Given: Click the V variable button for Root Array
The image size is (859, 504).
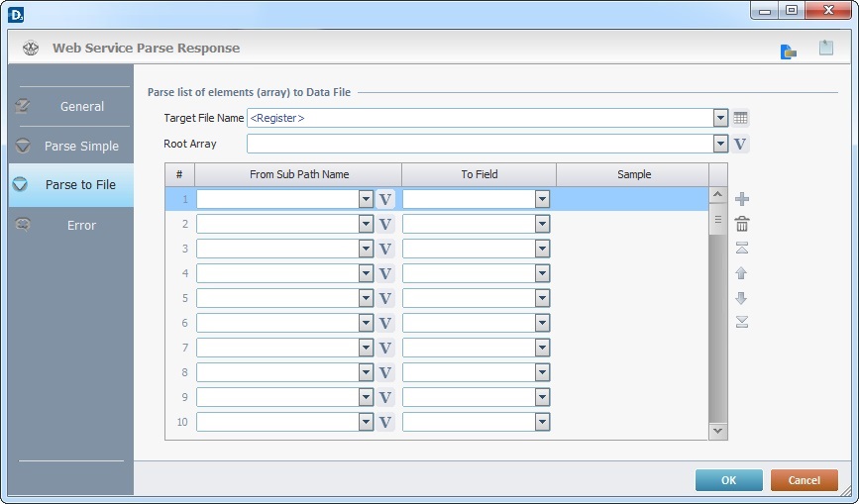Looking at the screenshot, I should (740, 144).
